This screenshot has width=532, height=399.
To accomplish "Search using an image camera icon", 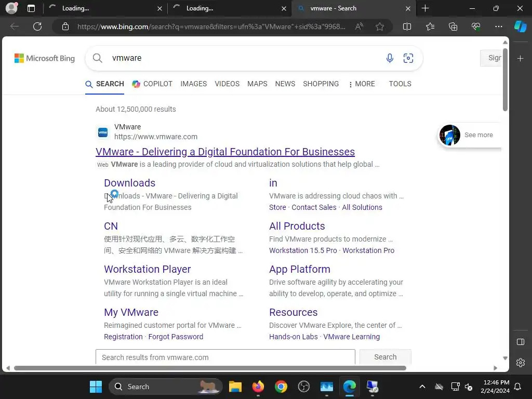I will (408, 58).
